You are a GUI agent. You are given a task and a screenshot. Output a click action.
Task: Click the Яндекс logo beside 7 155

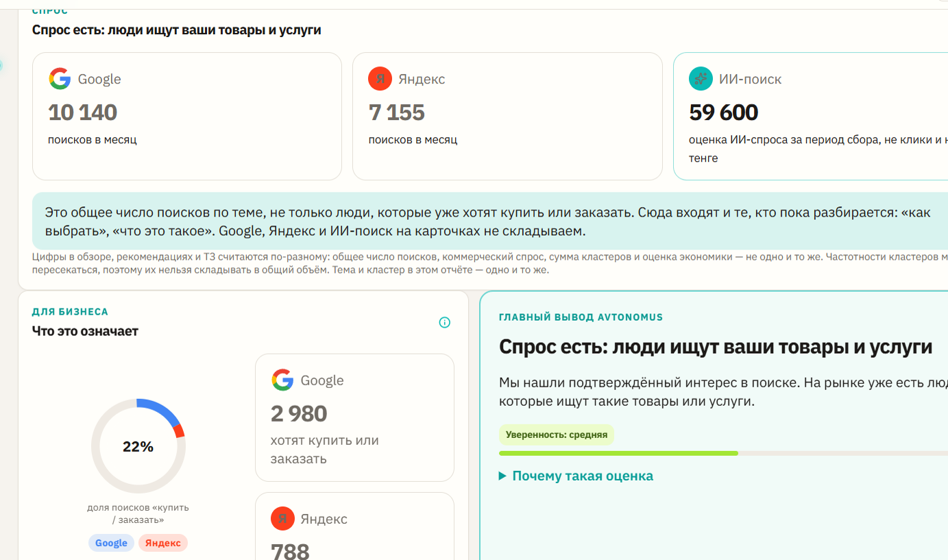380,79
